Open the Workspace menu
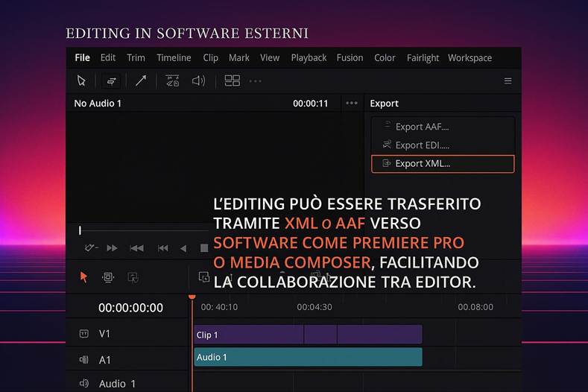This screenshot has height=392, width=588. (x=470, y=58)
